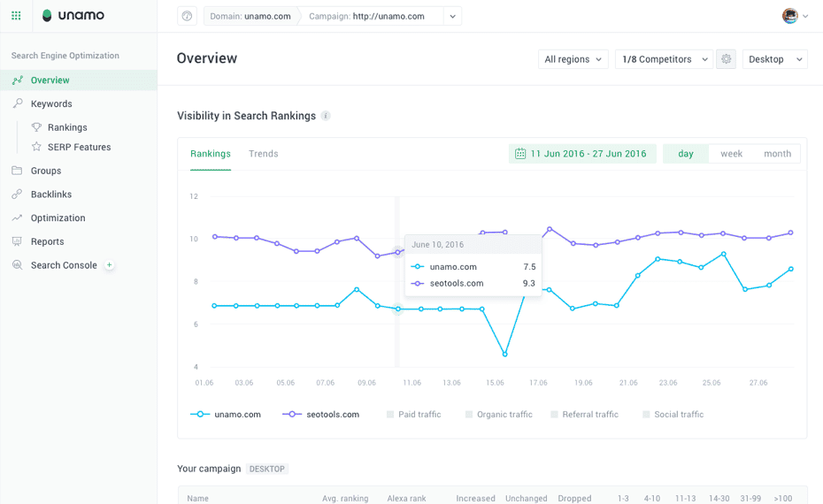This screenshot has width=823, height=504.
Task: Click the dashboard gauge icon
Action: click(x=187, y=16)
